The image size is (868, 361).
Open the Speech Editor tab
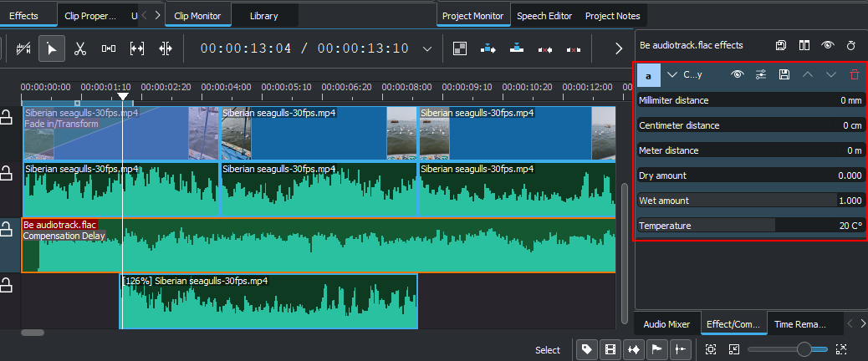(544, 16)
